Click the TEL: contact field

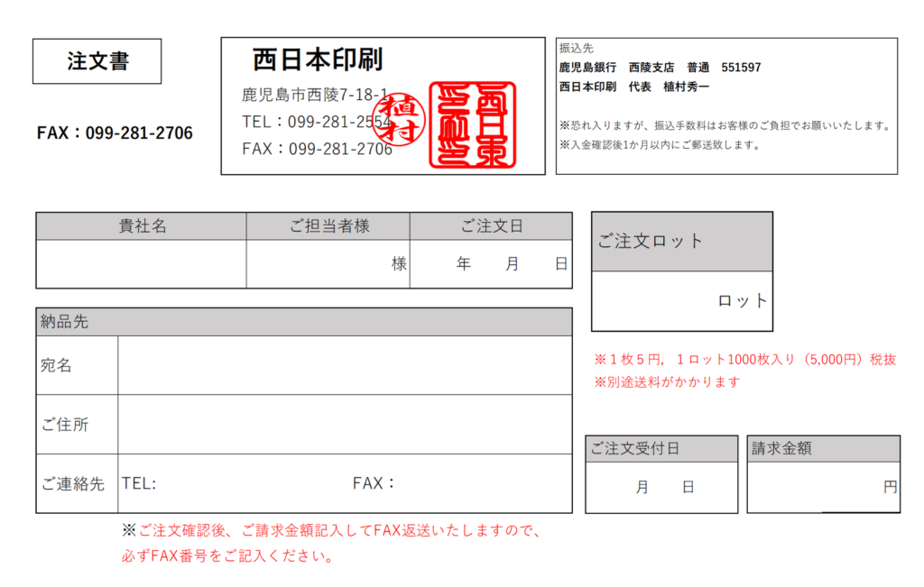tap(235, 483)
